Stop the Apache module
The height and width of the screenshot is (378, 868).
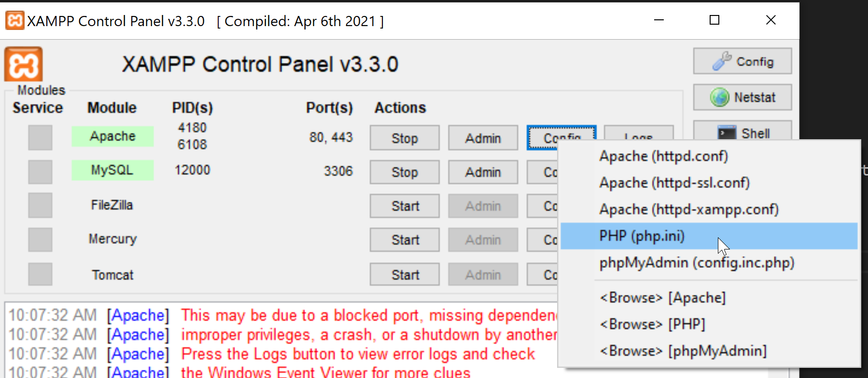point(405,138)
